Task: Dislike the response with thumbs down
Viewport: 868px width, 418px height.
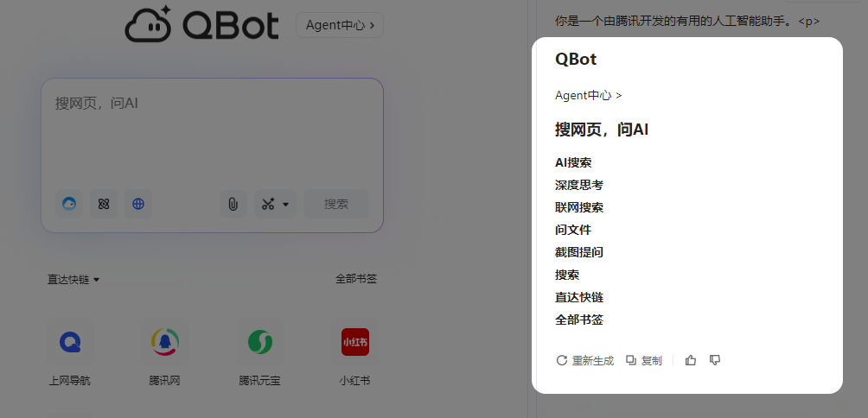Action: tap(715, 360)
